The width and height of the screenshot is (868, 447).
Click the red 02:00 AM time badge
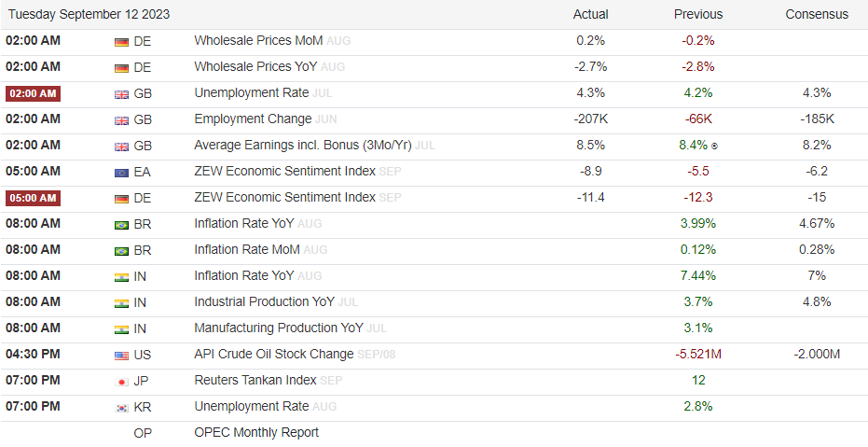(x=34, y=93)
